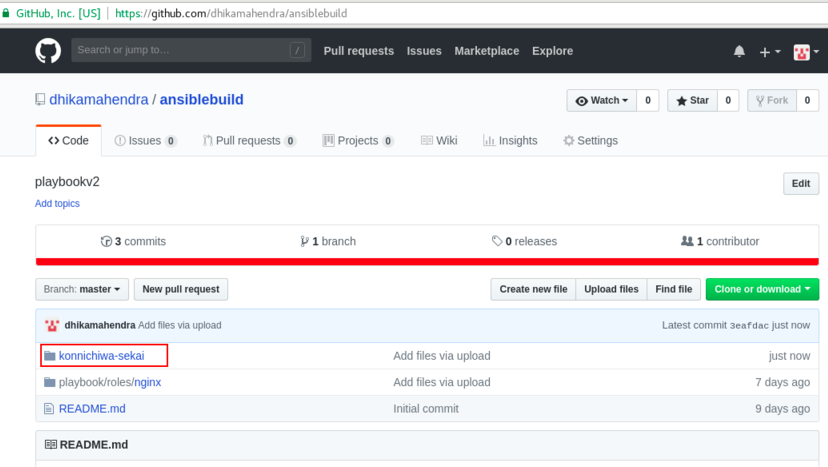Open Marketplace in top navigation

[x=487, y=51]
